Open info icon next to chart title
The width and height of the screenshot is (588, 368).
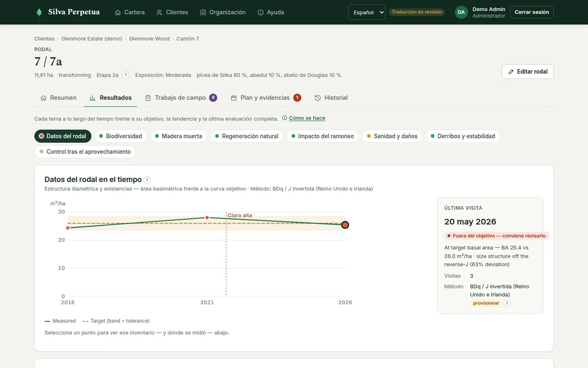coord(147,180)
